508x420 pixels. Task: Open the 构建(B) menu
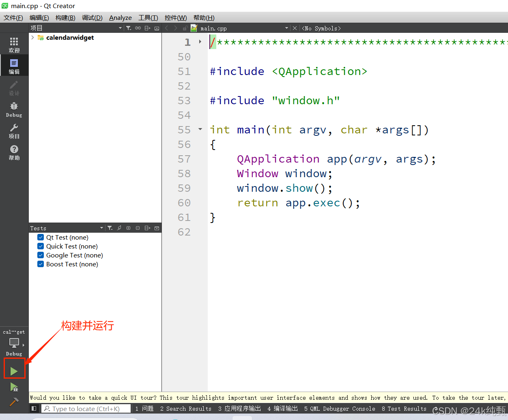(65, 18)
